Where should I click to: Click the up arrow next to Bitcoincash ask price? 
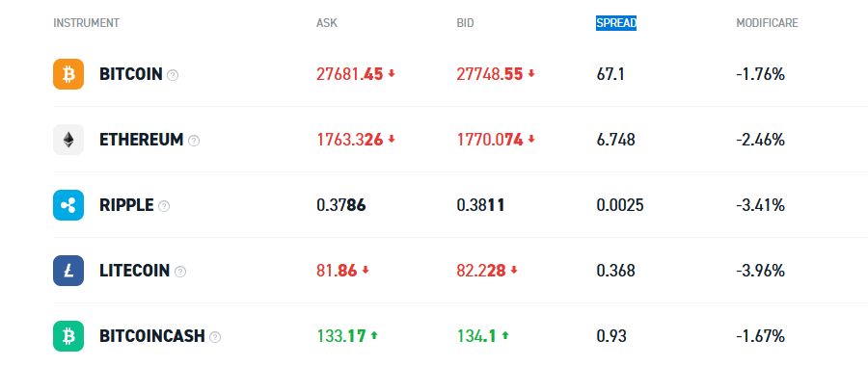pos(374,335)
